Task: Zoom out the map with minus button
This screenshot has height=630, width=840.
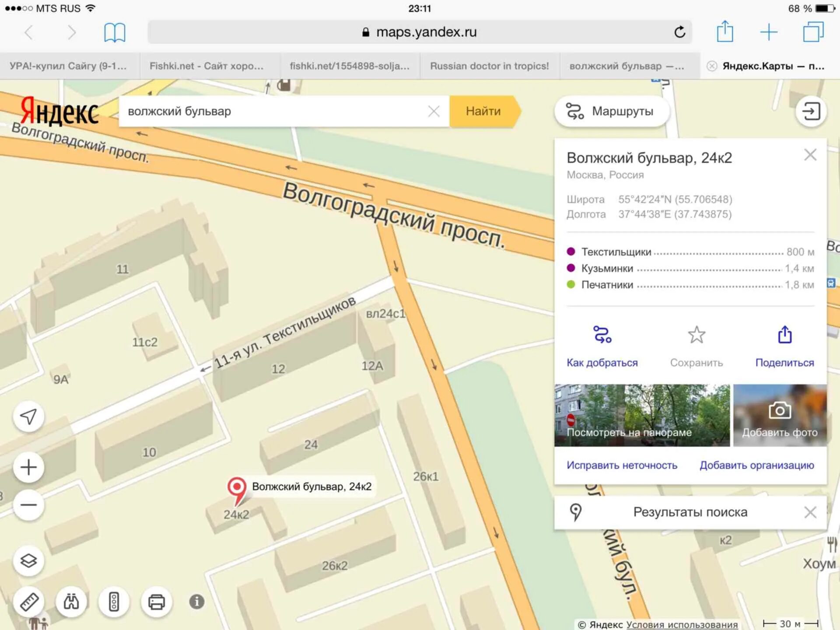Action: 28,505
